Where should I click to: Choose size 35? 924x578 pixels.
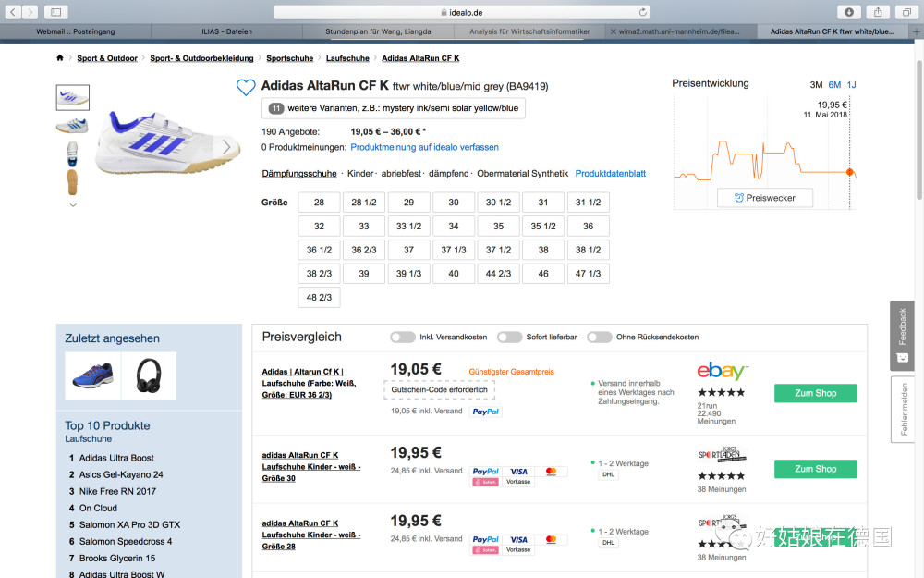[498, 226]
